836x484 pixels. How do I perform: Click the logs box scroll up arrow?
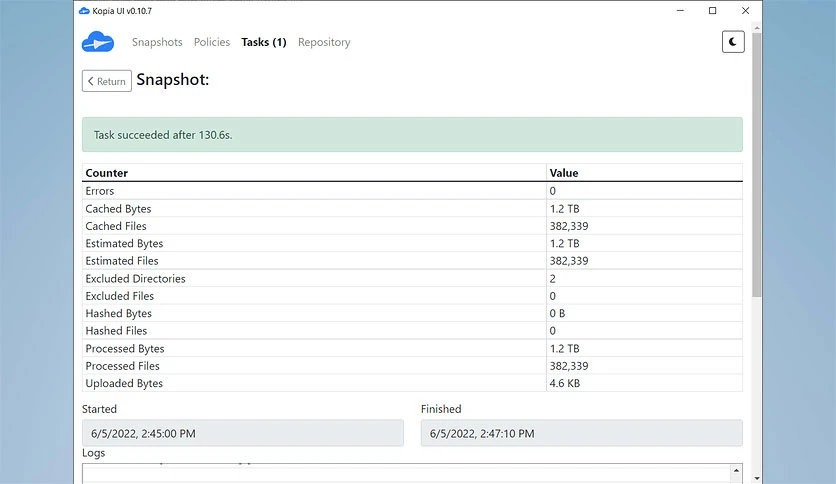pyautogui.click(x=736, y=470)
